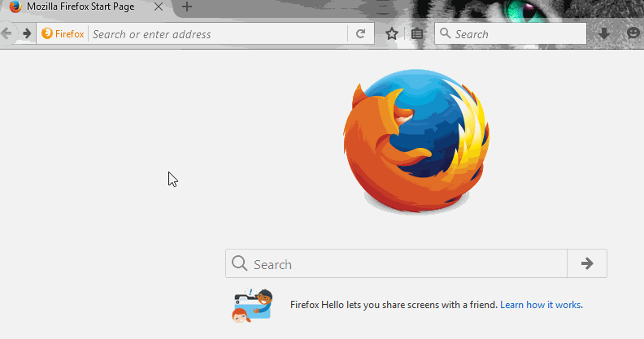
Task: Close the Mozilla Firefox Start Page tab
Action: [159, 7]
